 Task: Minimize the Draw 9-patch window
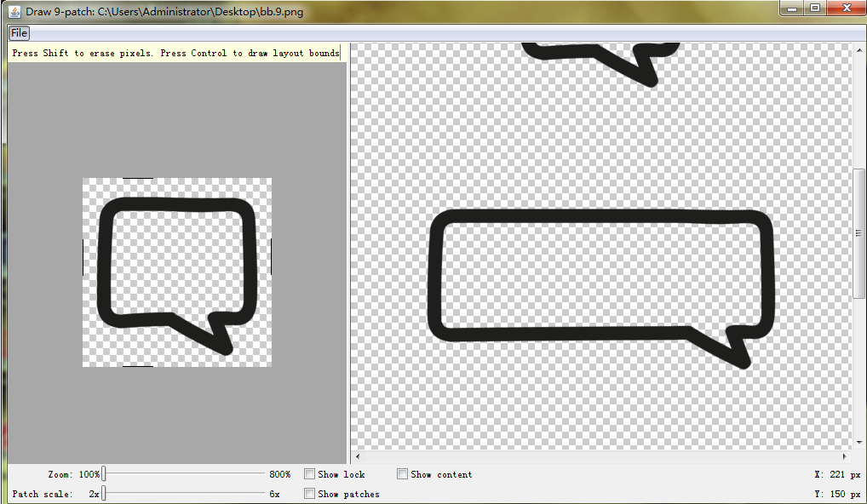click(x=792, y=9)
